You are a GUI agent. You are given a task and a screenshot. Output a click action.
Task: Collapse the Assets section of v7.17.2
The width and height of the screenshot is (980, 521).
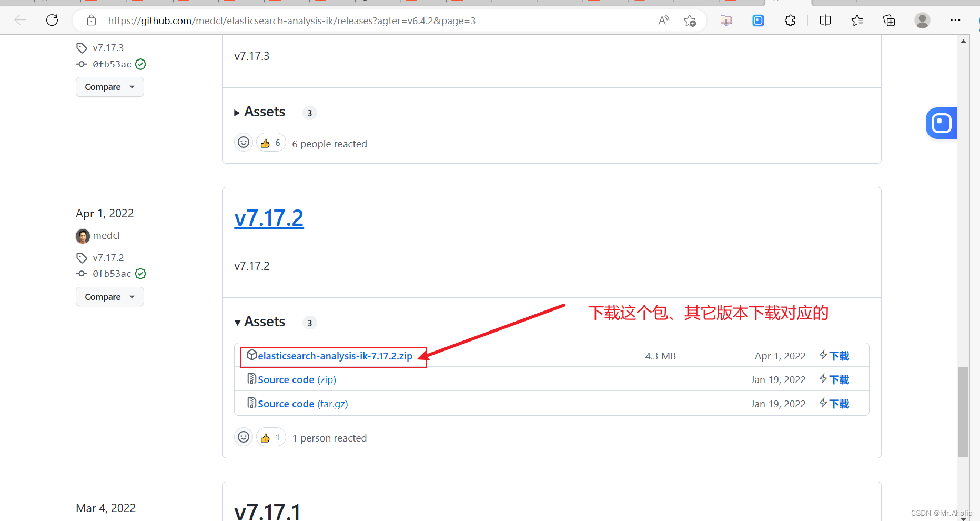[260, 322]
